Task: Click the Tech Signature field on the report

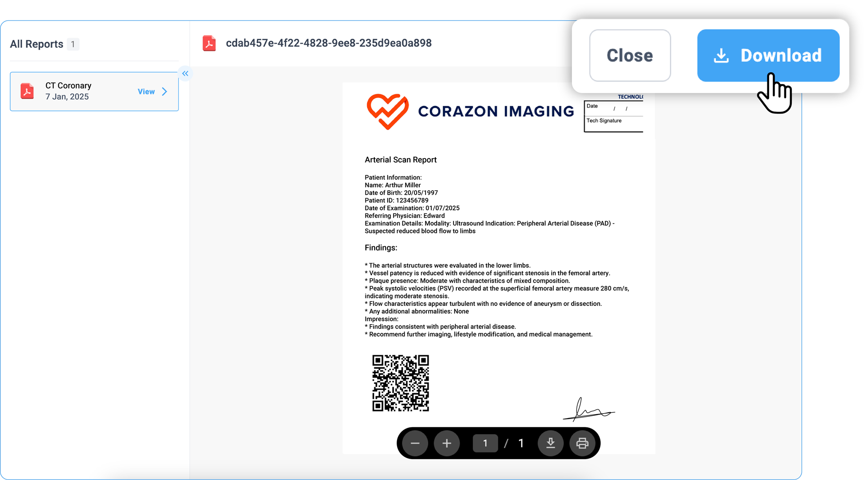Action: click(x=613, y=124)
